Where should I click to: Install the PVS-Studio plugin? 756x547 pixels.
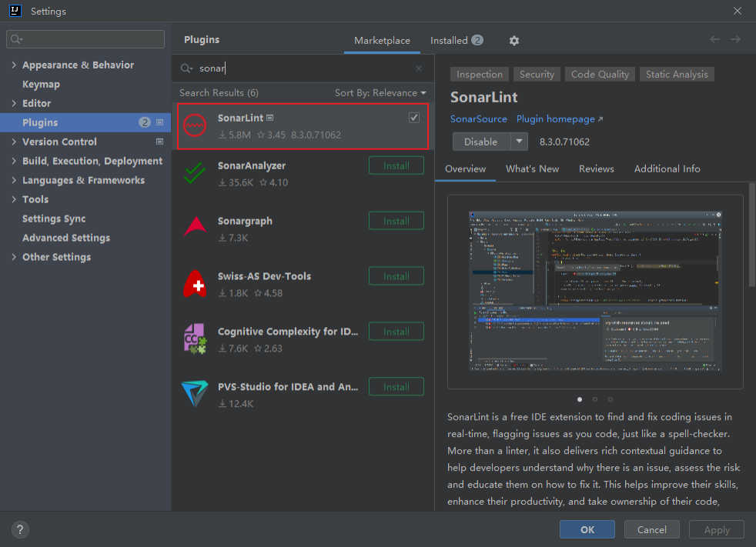tap(396, 387)
